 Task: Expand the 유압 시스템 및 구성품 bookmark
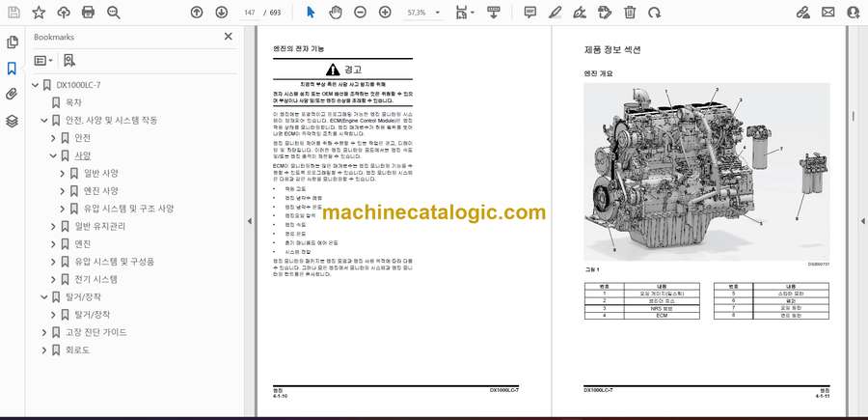coord(53,262)
